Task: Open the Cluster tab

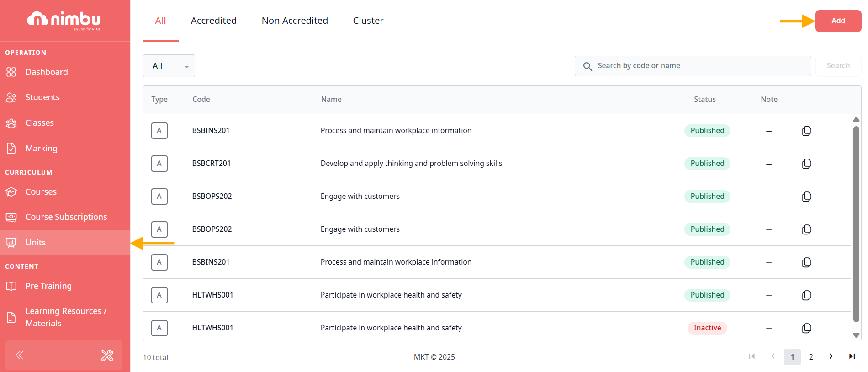Action: pyautogui.click(x=368, y=21)
